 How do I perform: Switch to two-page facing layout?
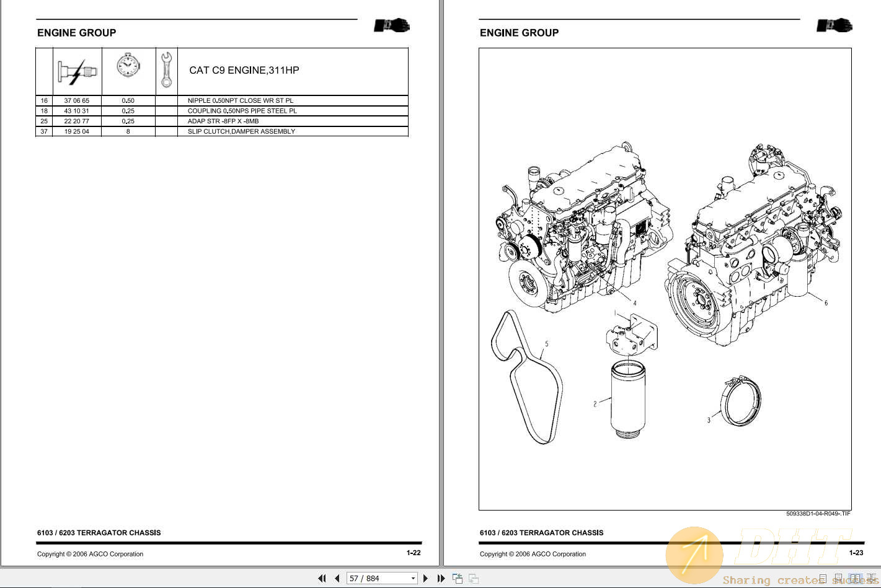(x=856, y=579)
